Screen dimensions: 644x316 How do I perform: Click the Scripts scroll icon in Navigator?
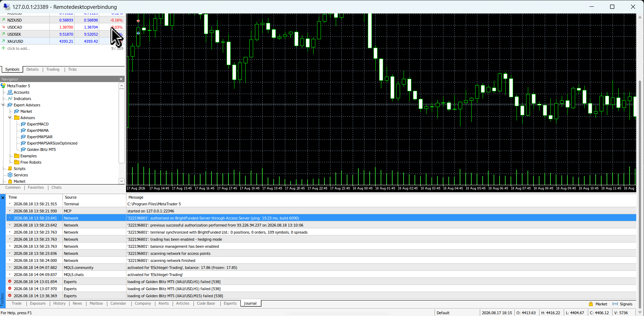point(10,169)
